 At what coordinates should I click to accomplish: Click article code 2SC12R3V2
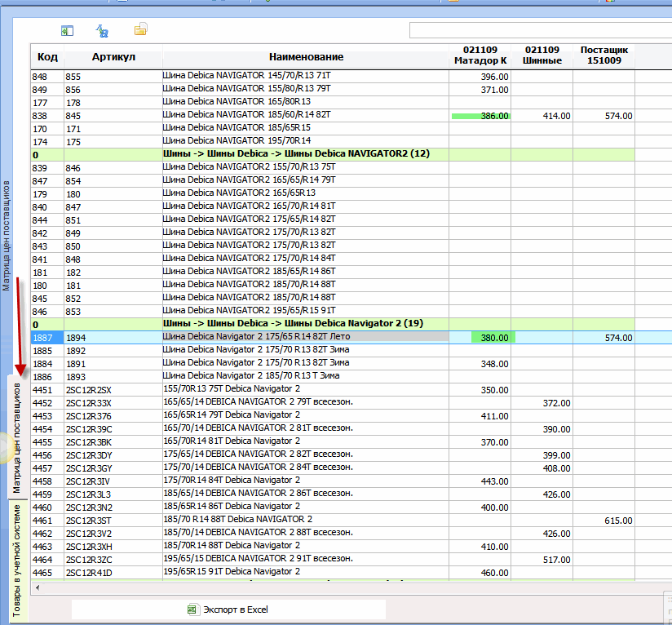pyautogui.click(x=88, y=534)
